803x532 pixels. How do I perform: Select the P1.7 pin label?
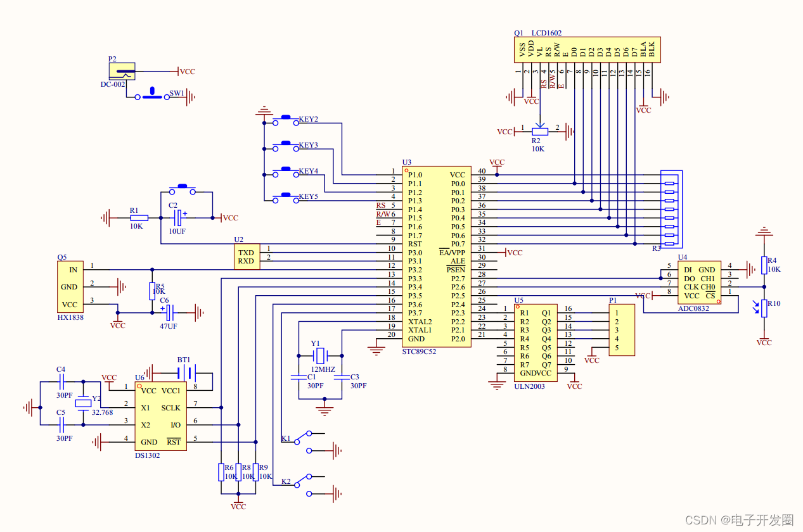point(415,236)
